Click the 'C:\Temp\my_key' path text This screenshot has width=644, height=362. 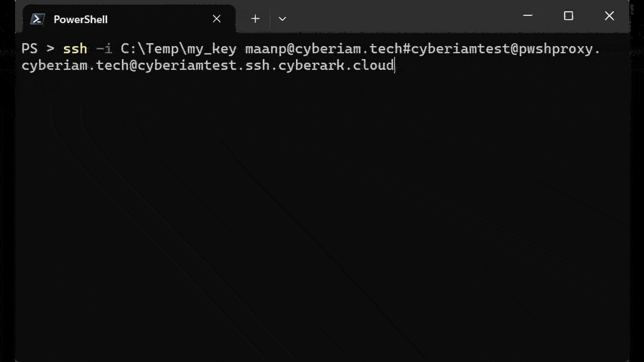click(178, 49)
